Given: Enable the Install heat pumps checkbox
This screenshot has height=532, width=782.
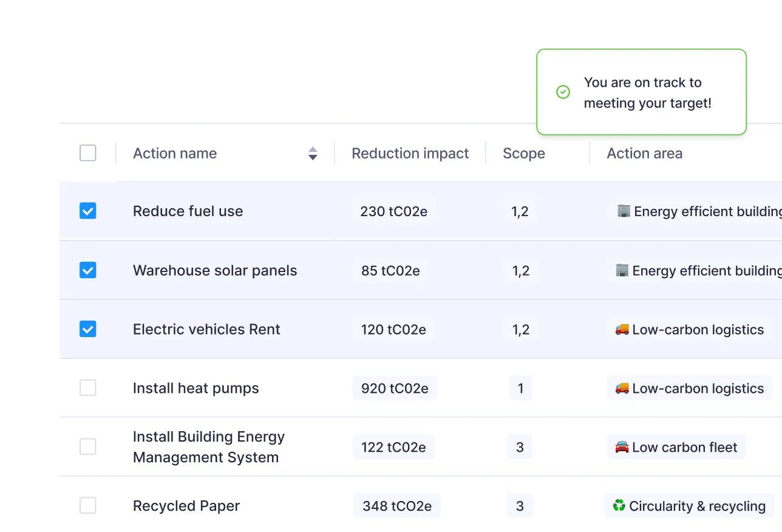Looking at the screenshot, I should [x=87, y=387].
